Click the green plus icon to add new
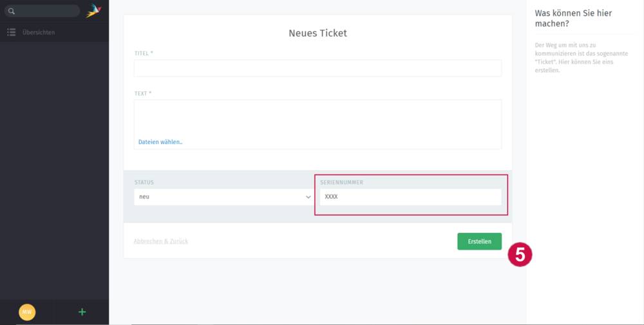This screenshot has width=644, height=325. coord(82,312)
